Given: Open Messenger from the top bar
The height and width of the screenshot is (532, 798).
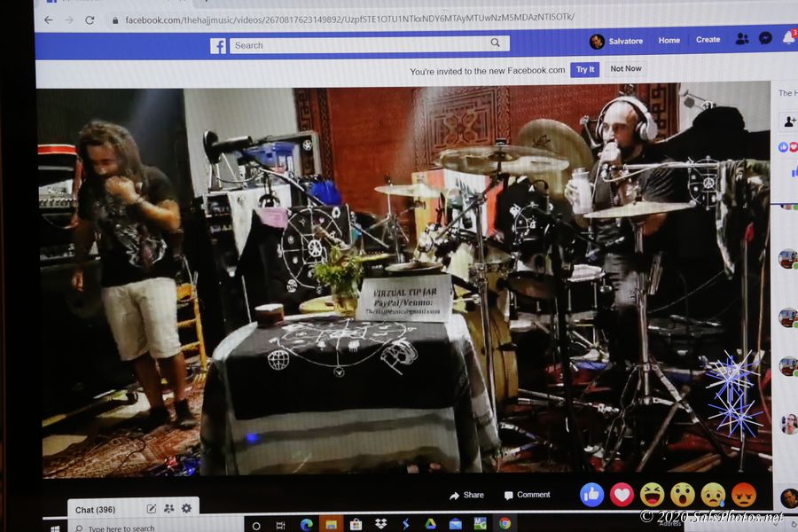Looking at the screenshot, I should 765,38.
